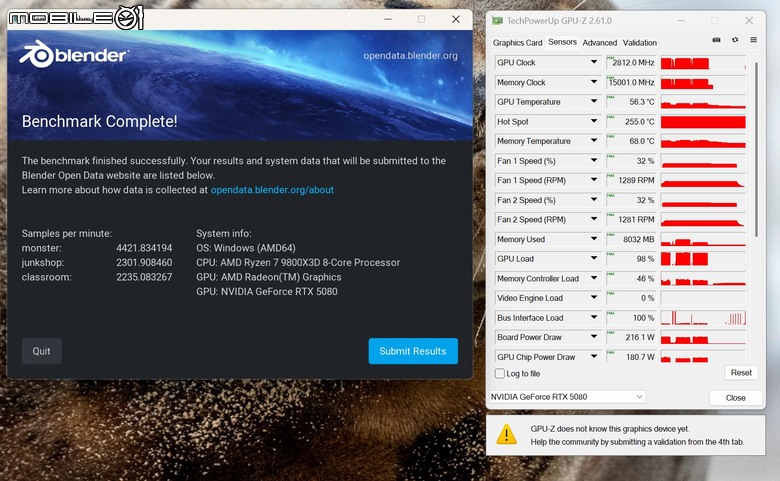Image resolution: width=780 pixels, height=481 pixels.
Task: Click the GPU Clock history graph
Action: (x=703, y=63)
